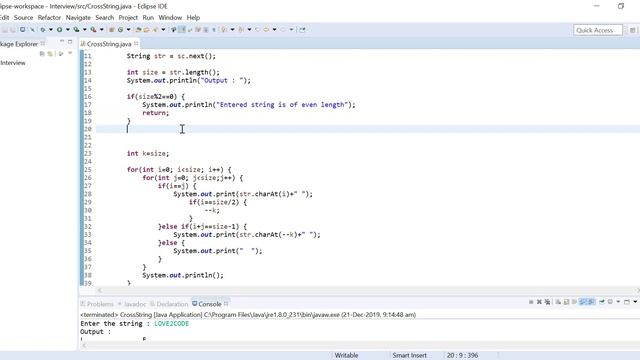
Task: Open the Source menu
Action: pyautogui.click(x=23, y=18)
